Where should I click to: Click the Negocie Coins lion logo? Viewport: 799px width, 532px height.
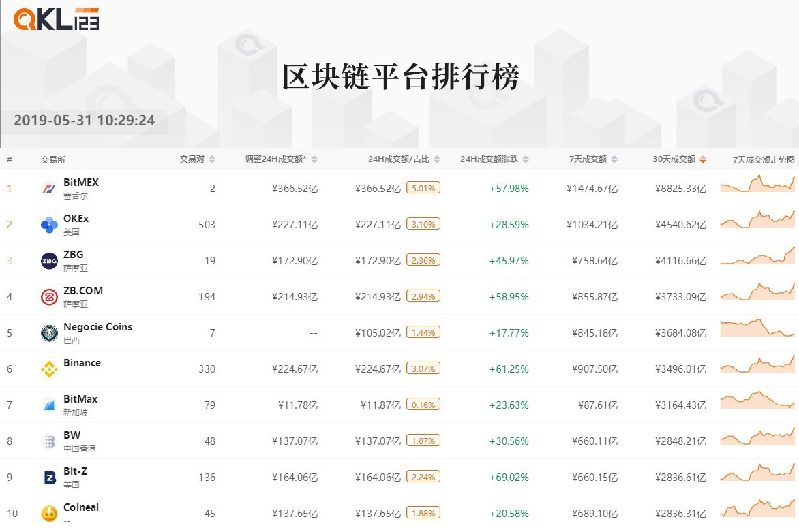coord(49,334)
